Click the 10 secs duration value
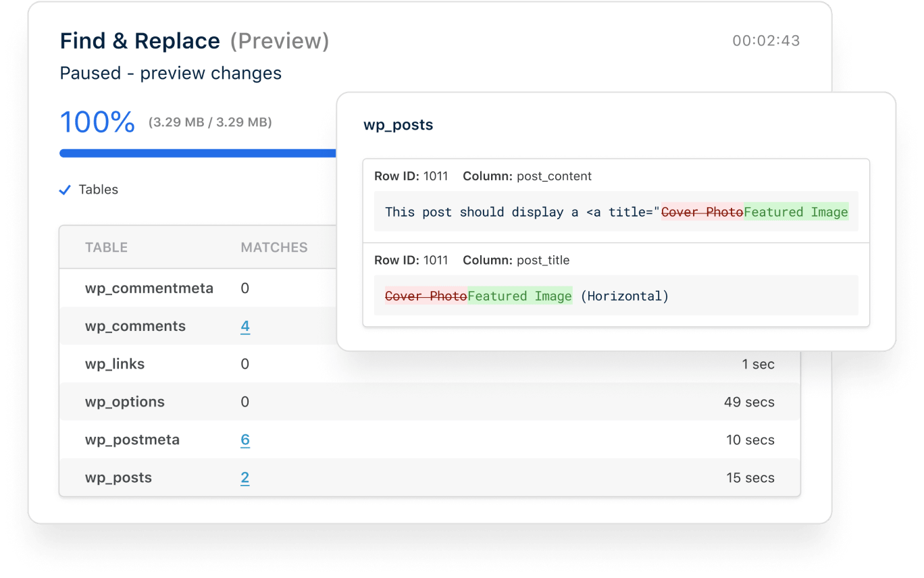Viewport: 924px width, 578px height. point(750,440)
